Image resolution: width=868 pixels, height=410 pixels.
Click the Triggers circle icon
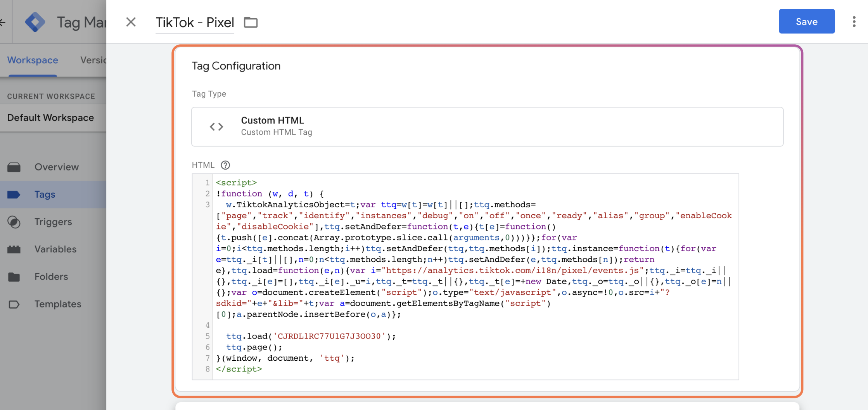coord(14,222)
